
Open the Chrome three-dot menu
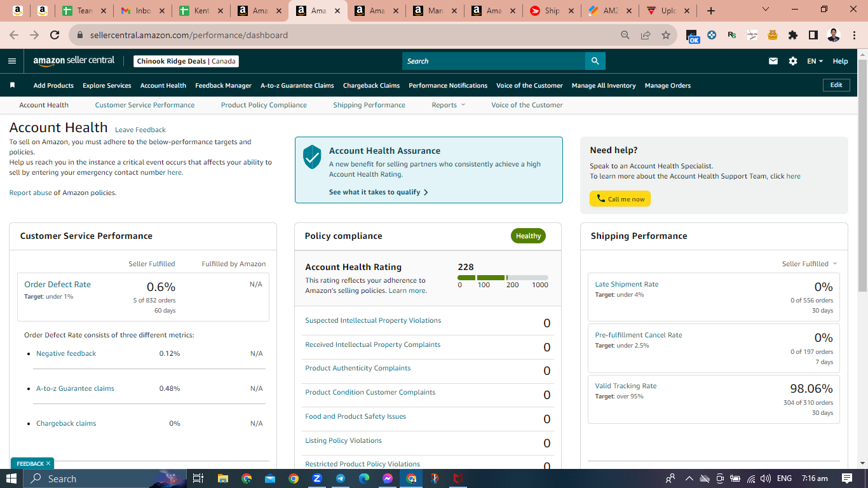pyautogui.click(x=853, y=35)
